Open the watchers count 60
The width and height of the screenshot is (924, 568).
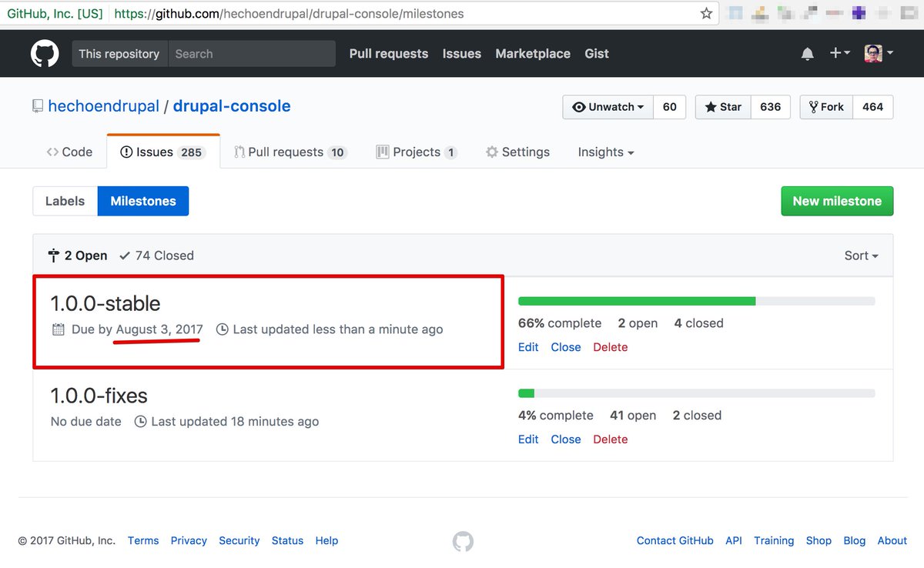pyautogui.click(x=670, y=107)
